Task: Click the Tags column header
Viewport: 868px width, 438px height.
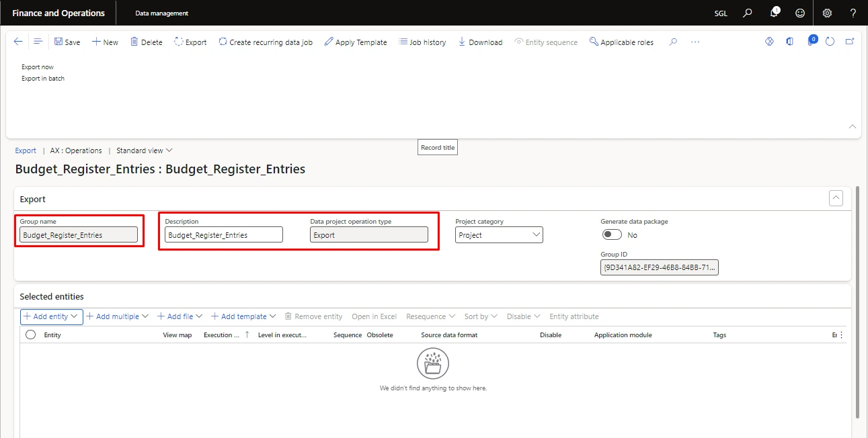Action: coord(719,335)
